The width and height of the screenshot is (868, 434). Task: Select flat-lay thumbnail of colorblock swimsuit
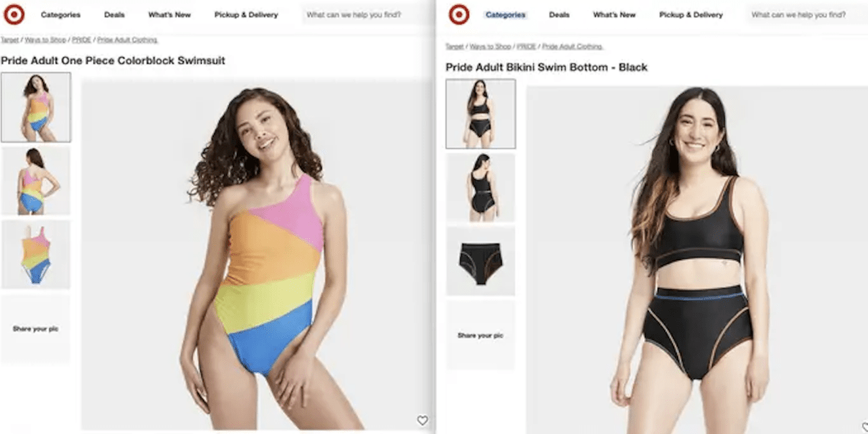tap(36, 254)
